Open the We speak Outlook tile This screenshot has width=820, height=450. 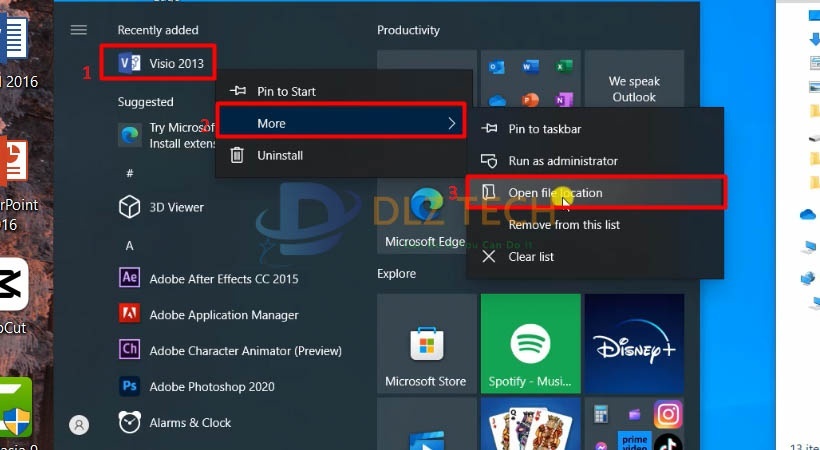[x=634, y=78]
